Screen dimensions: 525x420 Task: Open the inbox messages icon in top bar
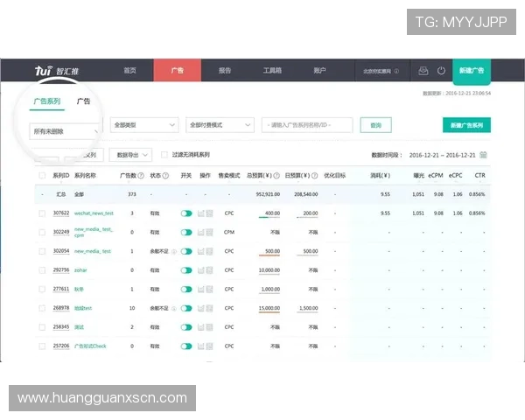[x=423, y=71]
